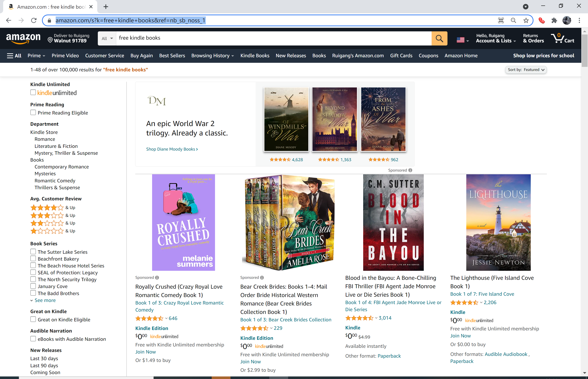The image size is (588, 379).
Task: Click the delivery location pin
Action: pyautogui.click(x=50, y=40)
